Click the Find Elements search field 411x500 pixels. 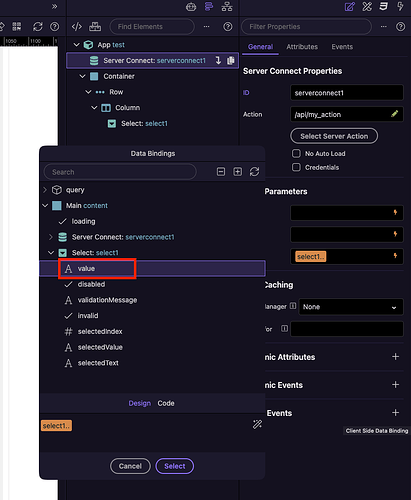(x=152, y=27)
